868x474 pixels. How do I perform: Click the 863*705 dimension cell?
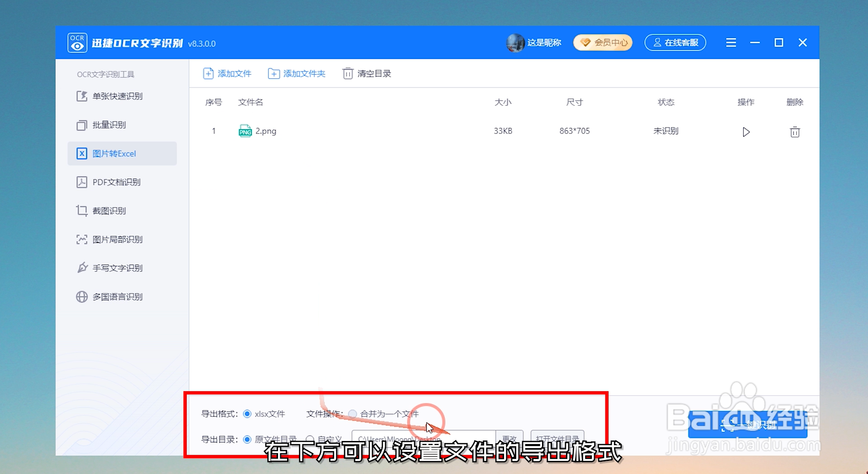[x=574, y=131]
